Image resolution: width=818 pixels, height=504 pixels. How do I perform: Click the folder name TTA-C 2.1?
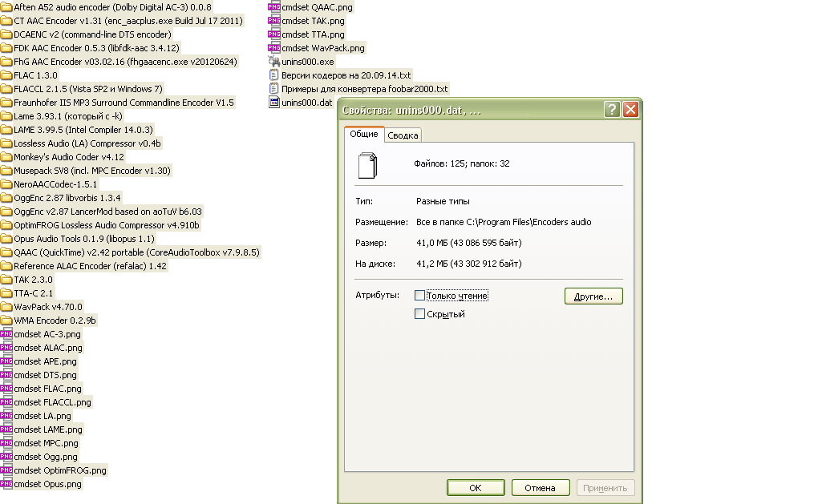34,293
